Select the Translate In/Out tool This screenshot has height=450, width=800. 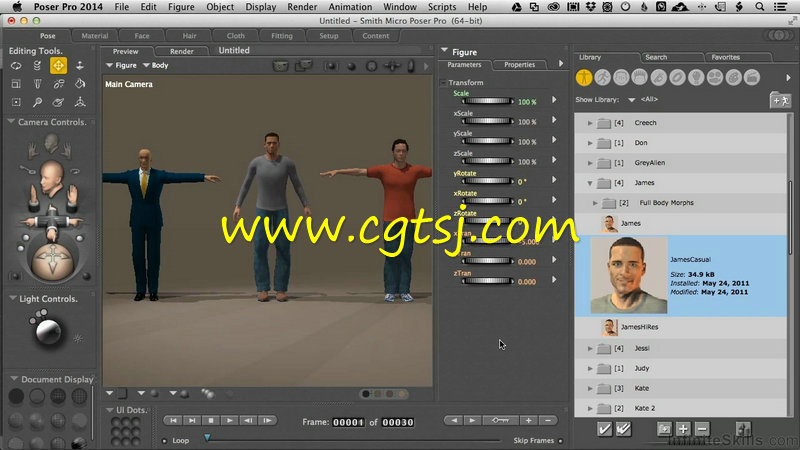tap(80, 65)
